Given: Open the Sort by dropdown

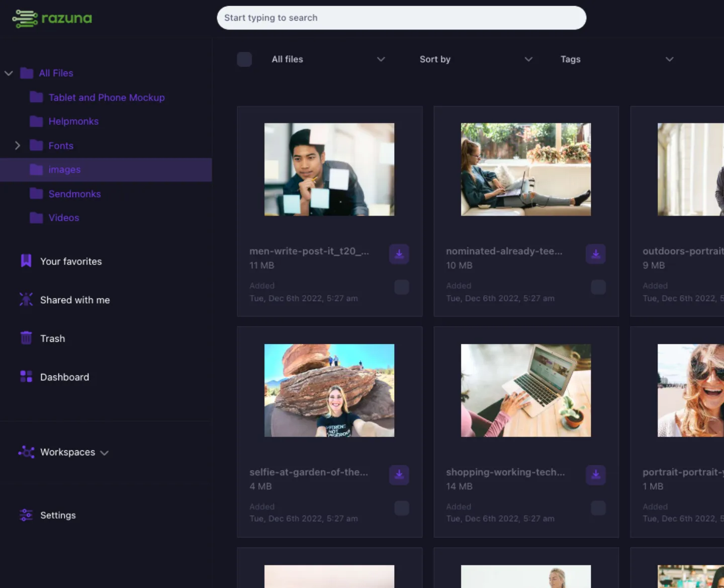Looking at the screenshot, I should point(476,59).
